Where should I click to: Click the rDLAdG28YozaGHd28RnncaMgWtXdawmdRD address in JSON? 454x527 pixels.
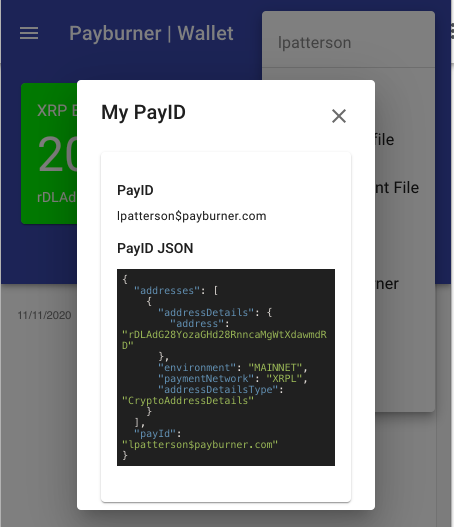224,340
